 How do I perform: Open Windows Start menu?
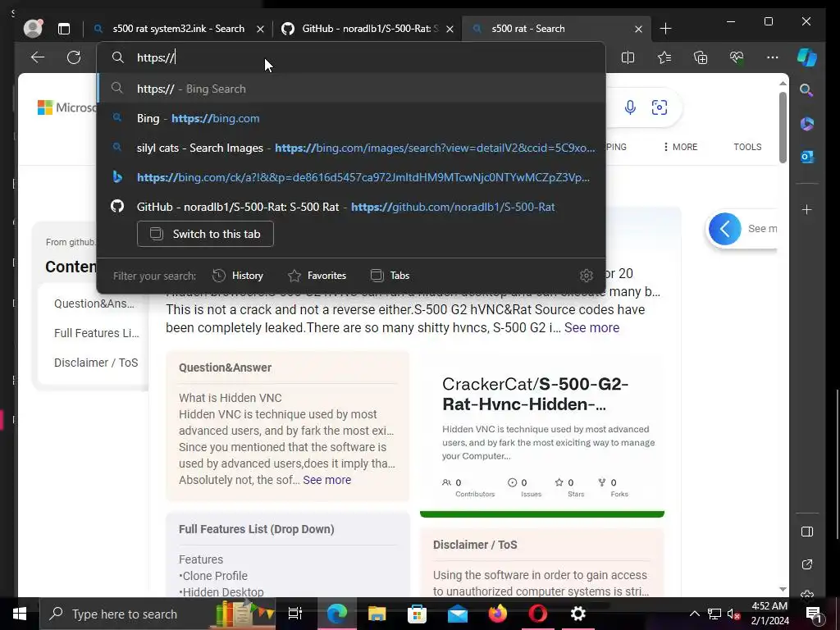pyautogui.click(x=20, y=614)
